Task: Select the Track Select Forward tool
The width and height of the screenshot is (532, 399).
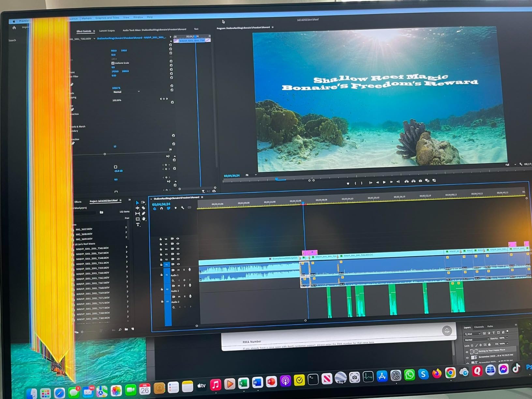Action: point(143,202)
